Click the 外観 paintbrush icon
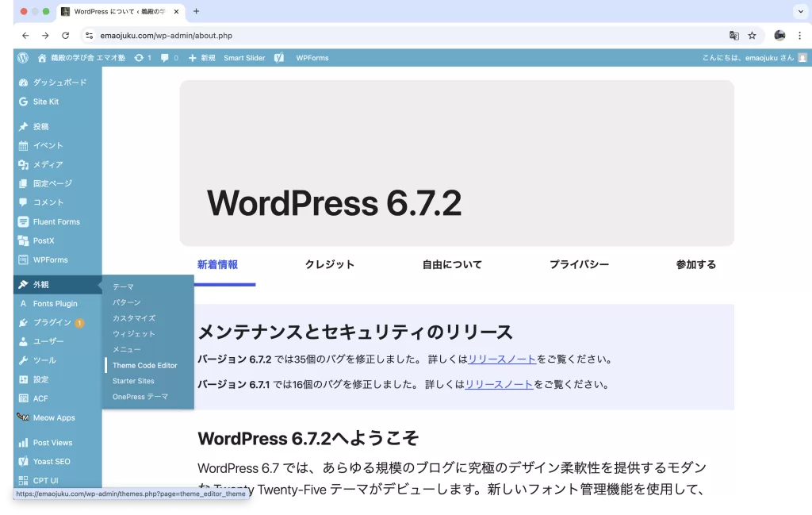 click(23, 284)
